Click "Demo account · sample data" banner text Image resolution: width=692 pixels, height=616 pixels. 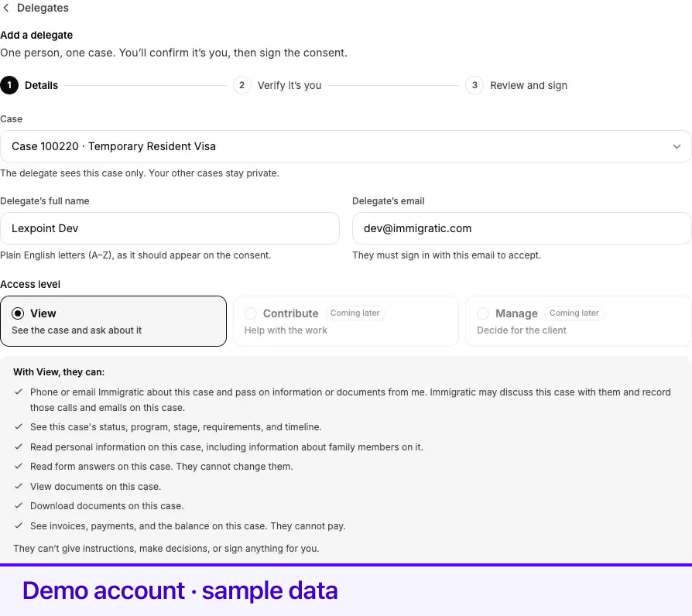(x=180, y=590)
